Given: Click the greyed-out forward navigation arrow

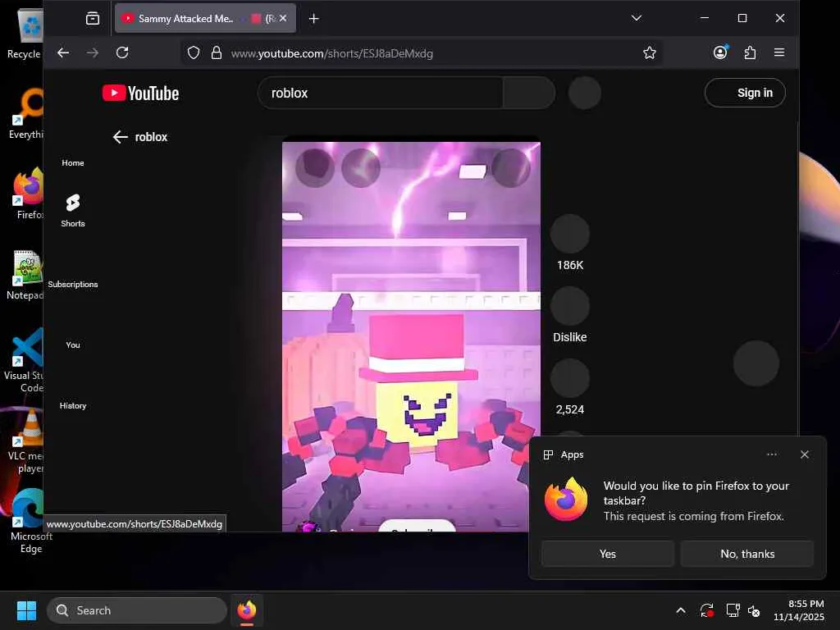Looking at the screenshot, I should coord(93,52).
